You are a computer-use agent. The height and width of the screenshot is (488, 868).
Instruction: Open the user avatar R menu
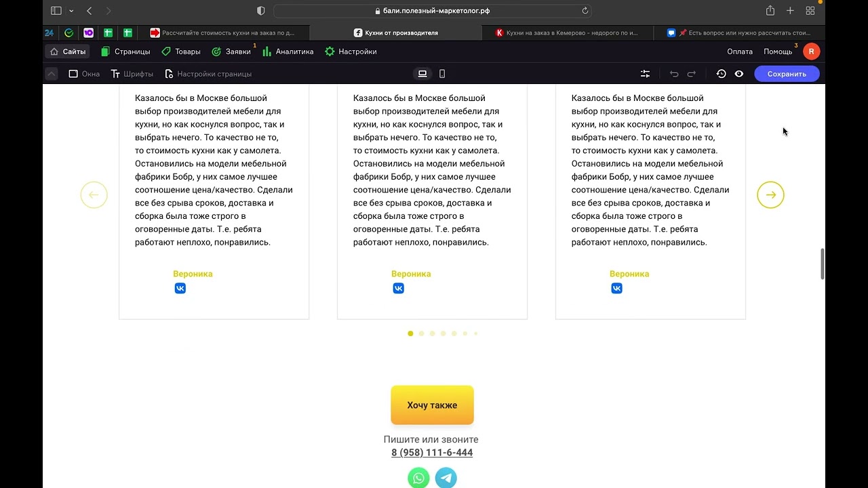click(811, 52)
